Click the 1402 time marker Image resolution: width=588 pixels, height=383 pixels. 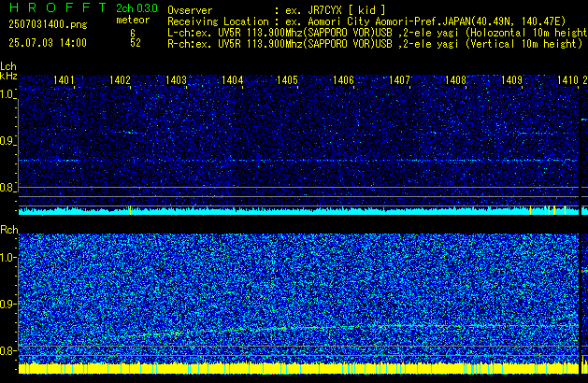click(120, 80)
